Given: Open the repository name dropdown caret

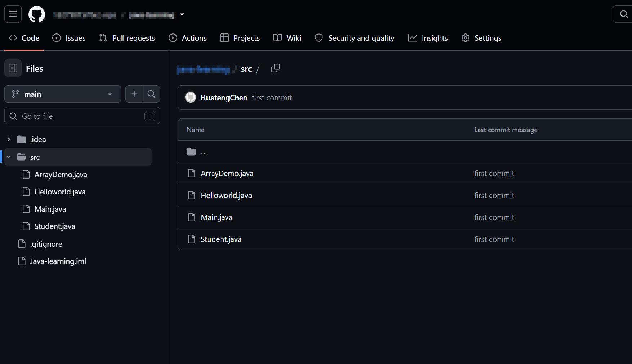Looking at the screenshot, I should pos(182,14).
